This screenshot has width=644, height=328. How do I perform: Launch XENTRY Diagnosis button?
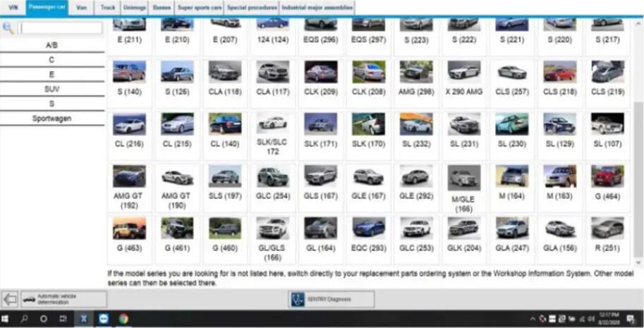(x=332, y=299)
